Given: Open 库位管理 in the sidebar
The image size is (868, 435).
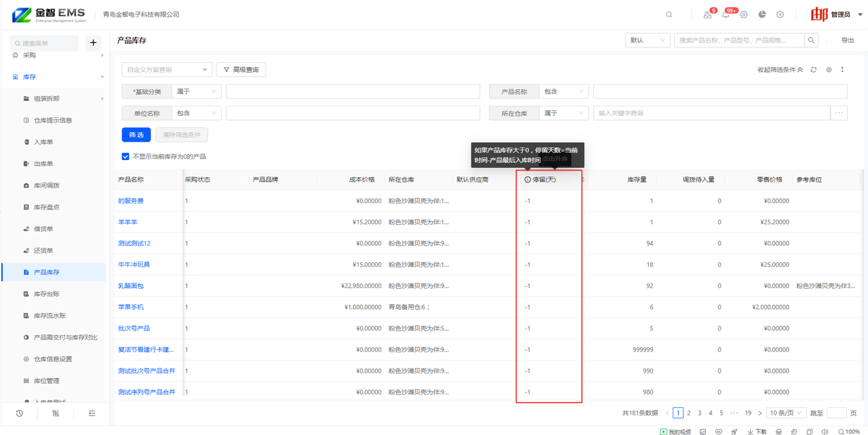Looking at the screenshot, I should 47,381.
